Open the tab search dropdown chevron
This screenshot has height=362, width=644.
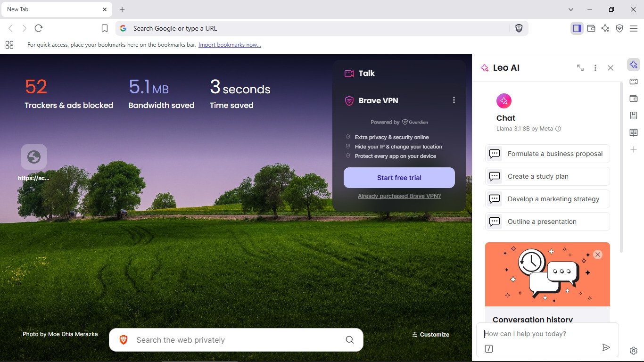571,9
